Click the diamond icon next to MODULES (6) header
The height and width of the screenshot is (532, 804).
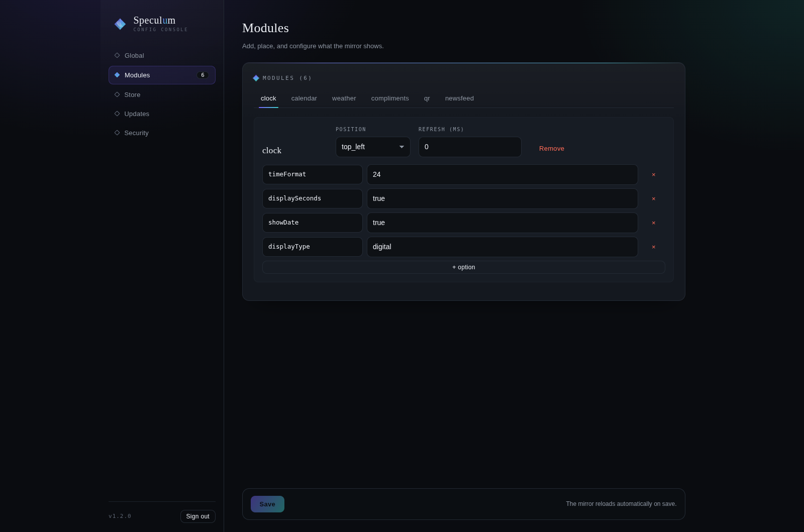[x=256, y=78]
